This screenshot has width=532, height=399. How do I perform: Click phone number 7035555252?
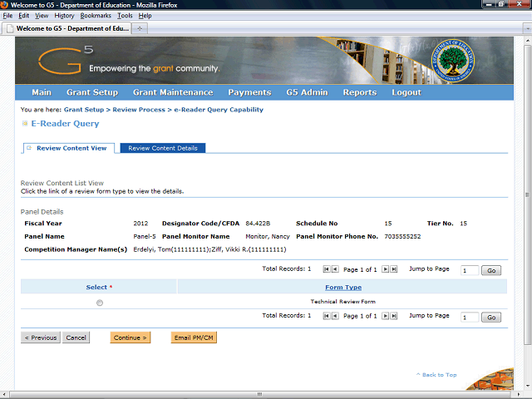(402, 236)
